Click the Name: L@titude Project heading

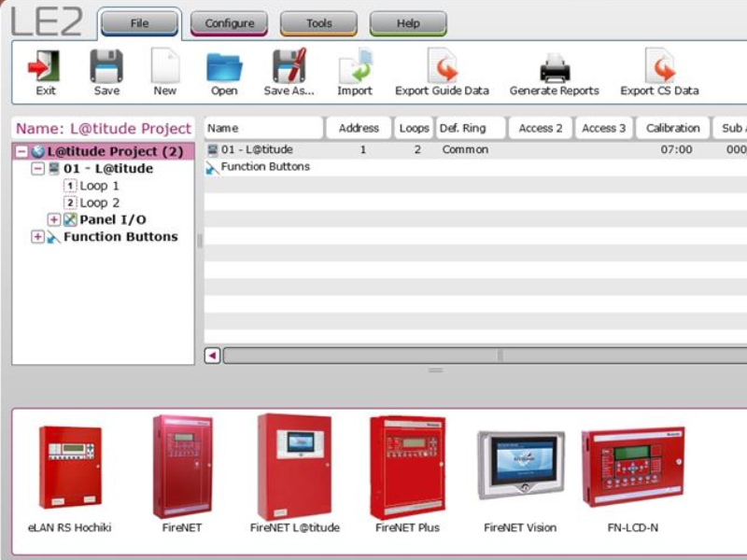click(104, 129)
